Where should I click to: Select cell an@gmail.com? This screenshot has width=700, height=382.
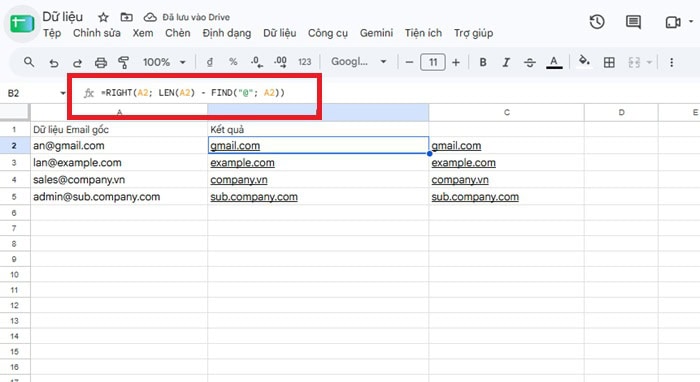pos(119,145)
